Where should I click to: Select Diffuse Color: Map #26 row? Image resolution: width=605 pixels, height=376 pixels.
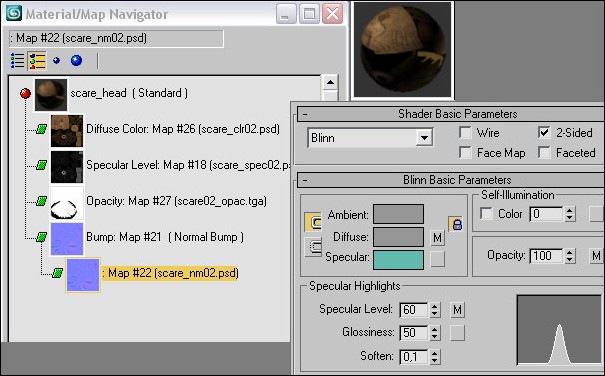[183, 129]
